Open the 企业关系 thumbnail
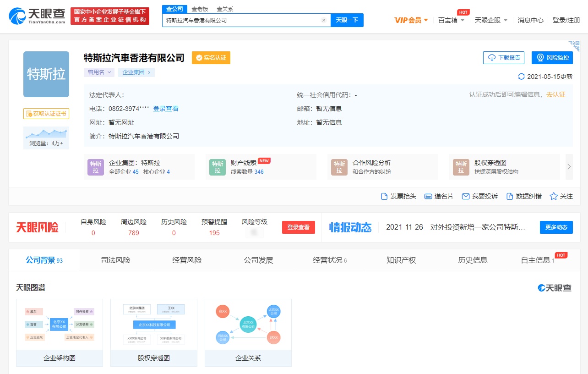 [248, 333]
